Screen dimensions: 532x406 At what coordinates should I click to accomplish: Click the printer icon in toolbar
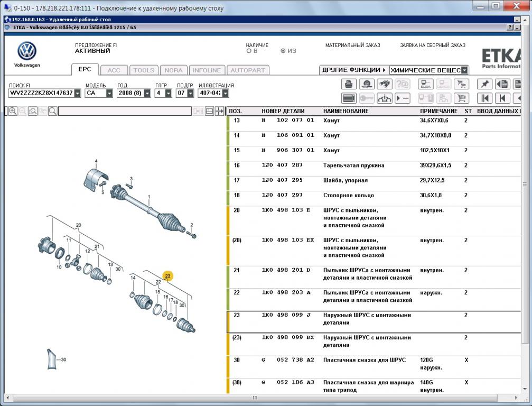349,84
